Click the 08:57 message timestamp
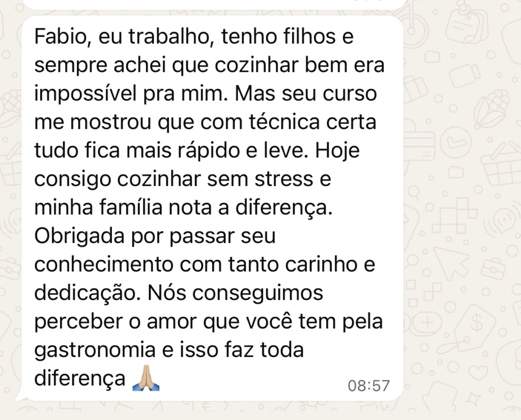The width and height of the screenshot is (521, 420). pos(368,386)
